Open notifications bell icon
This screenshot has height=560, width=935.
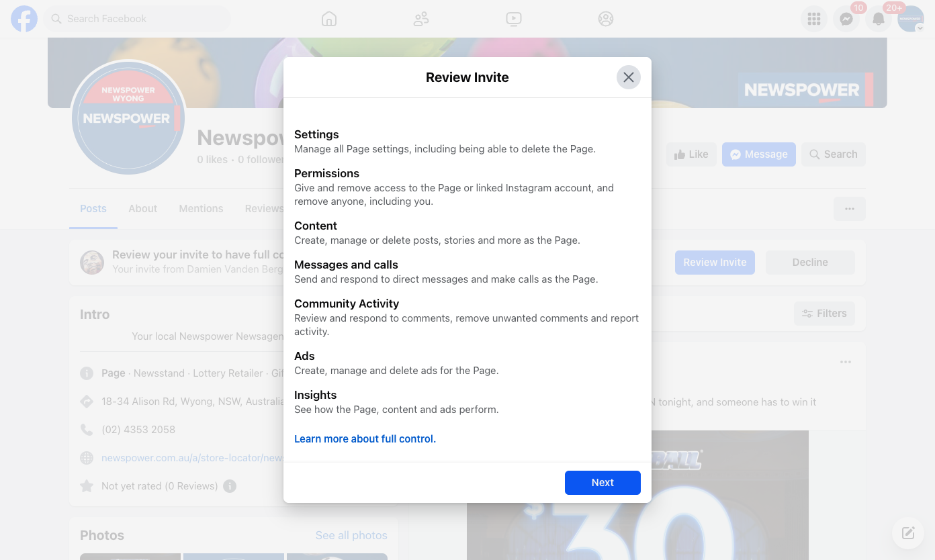point(879,19)
